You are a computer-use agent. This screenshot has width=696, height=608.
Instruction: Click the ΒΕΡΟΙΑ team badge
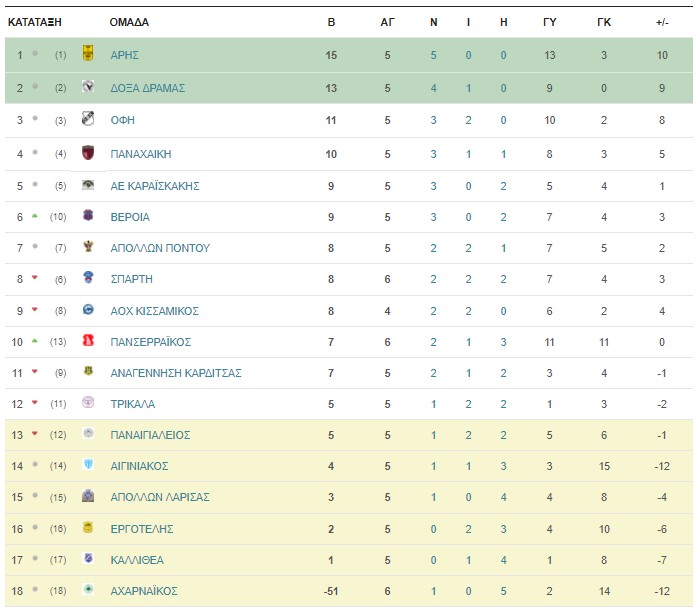[88, 216]
